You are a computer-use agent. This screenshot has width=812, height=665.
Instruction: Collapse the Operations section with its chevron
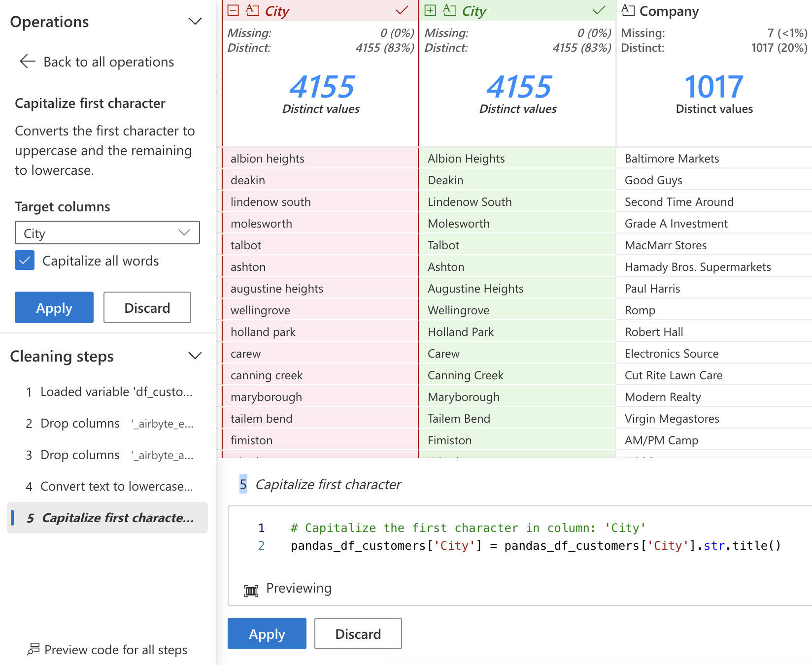point(195,21)
